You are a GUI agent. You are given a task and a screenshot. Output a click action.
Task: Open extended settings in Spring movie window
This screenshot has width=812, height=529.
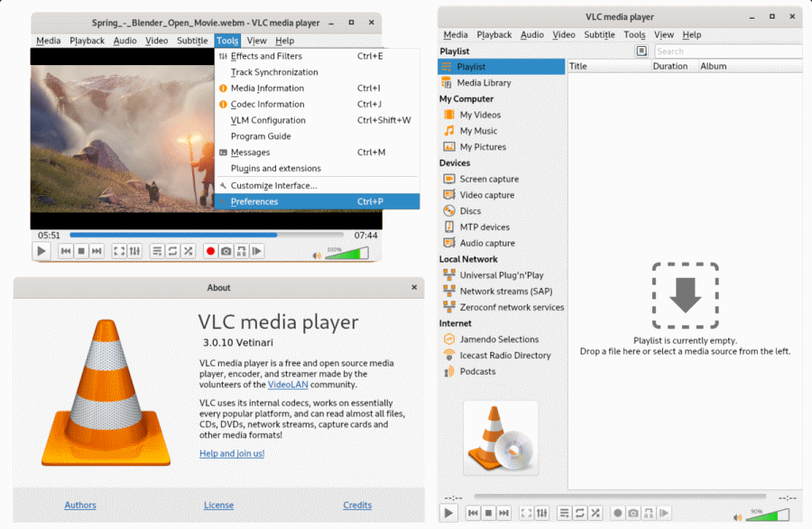point(134,251)
